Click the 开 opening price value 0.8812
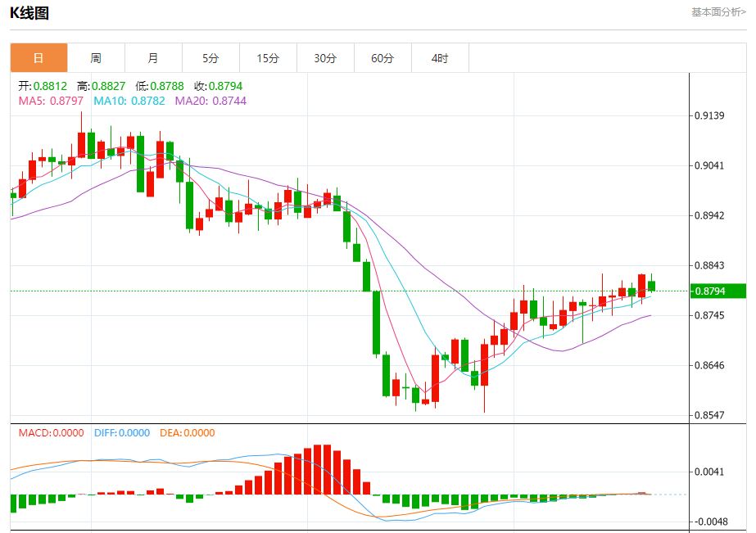756x533 pixels. point(50,86)
